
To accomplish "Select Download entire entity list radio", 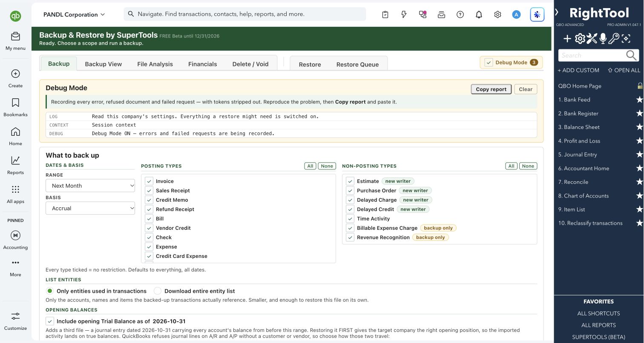I will click(158, 291).
